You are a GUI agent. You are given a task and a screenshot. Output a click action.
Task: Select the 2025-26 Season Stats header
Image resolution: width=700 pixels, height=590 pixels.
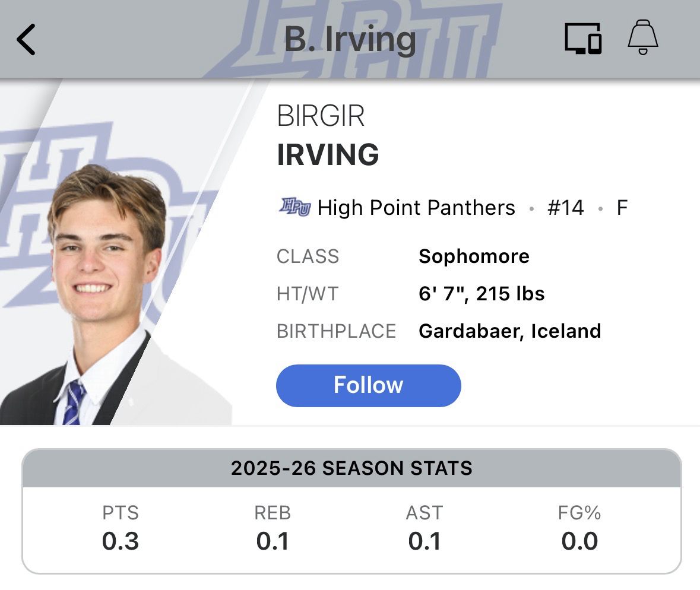(x=351, y=468)
